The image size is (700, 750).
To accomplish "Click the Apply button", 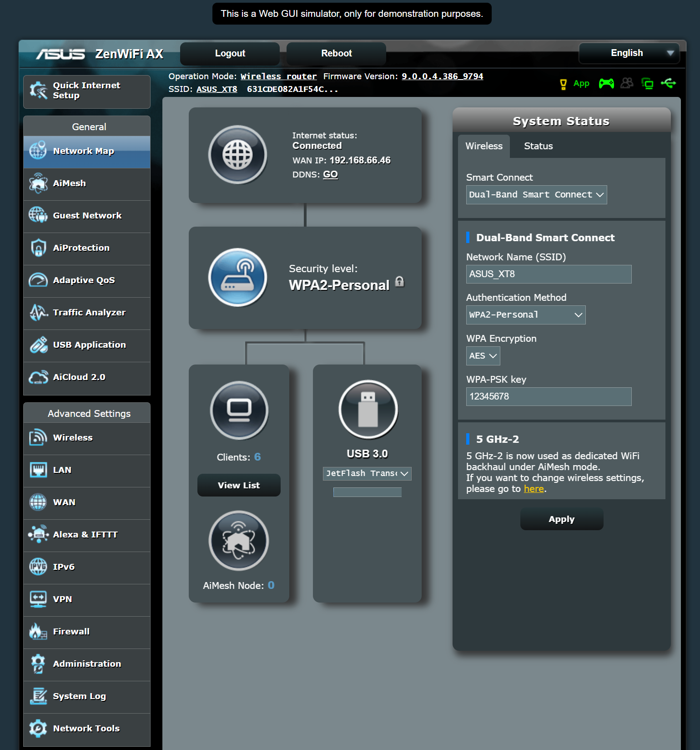I will 562,519.
